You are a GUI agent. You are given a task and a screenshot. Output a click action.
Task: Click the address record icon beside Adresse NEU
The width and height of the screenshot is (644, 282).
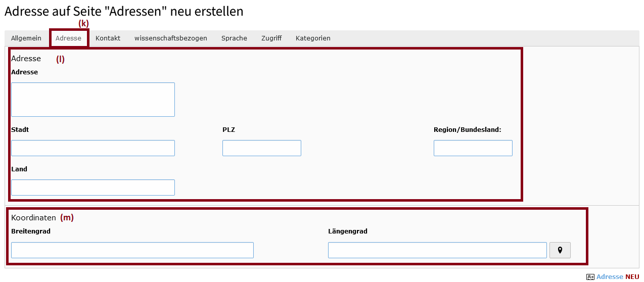(590, 277)
